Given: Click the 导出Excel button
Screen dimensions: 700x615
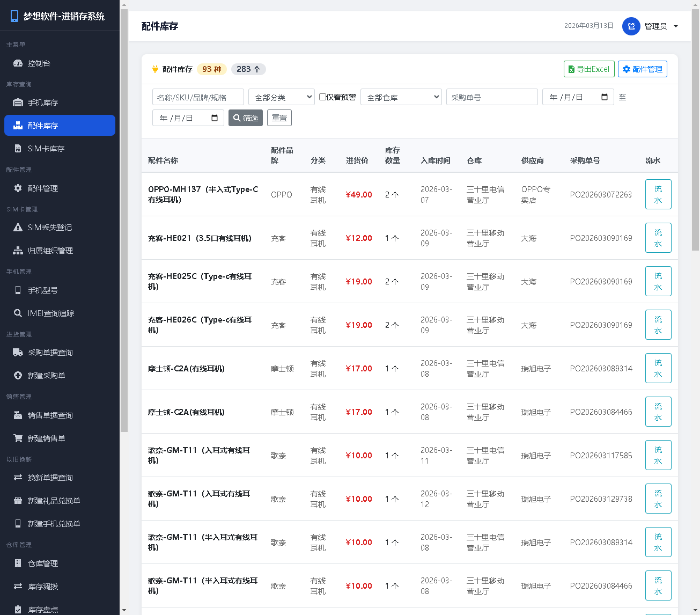Looking at the screenshot, I should tap(588, 69).
